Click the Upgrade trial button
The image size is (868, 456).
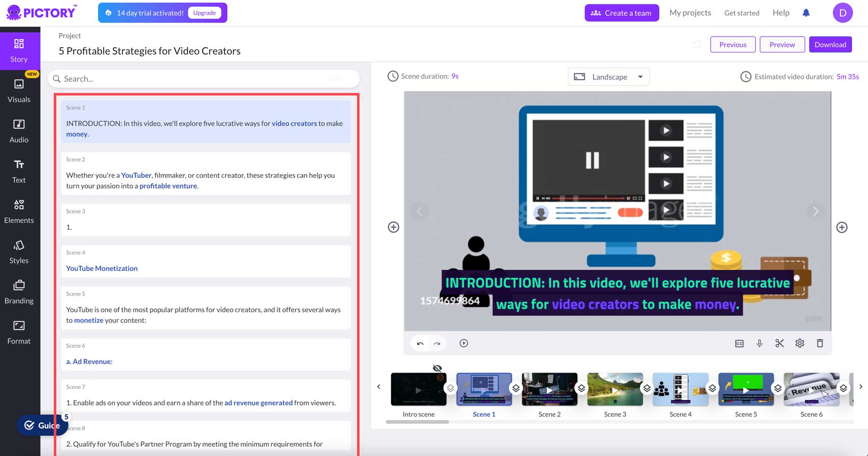[204, 13]
